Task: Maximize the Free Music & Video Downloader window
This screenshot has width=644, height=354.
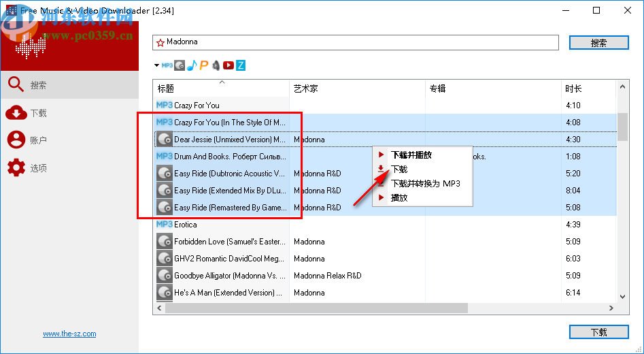Action: 596,10
